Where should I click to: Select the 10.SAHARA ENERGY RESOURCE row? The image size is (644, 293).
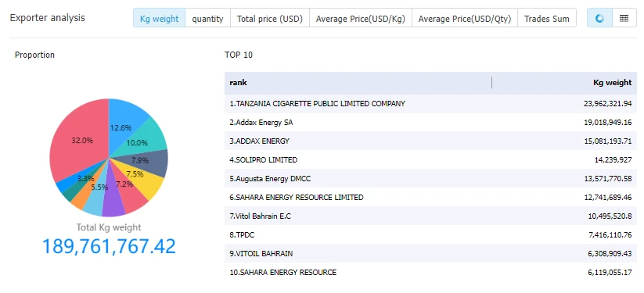(430, 273)
